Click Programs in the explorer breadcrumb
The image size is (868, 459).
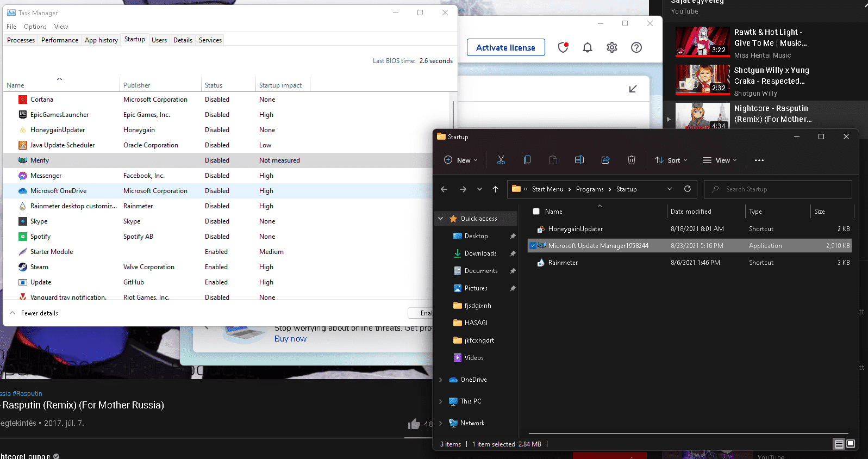tap(590, 189)
